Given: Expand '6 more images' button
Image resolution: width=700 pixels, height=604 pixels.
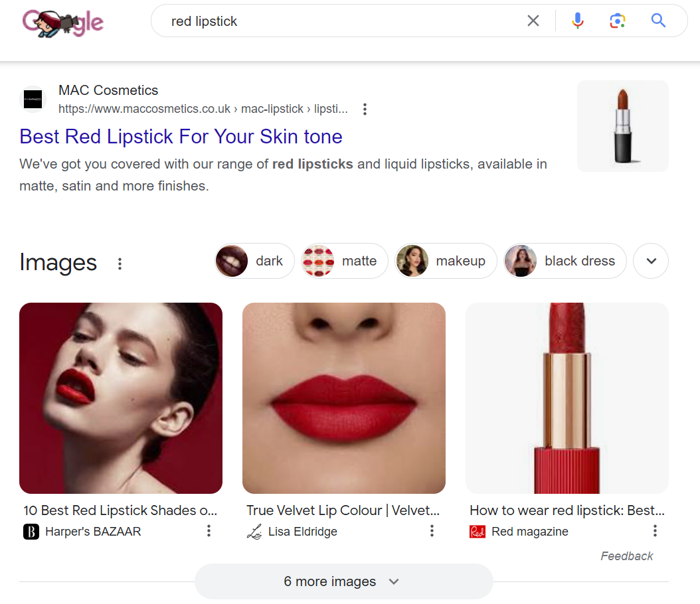Looking at the screenshot, I should click(344, 581).
